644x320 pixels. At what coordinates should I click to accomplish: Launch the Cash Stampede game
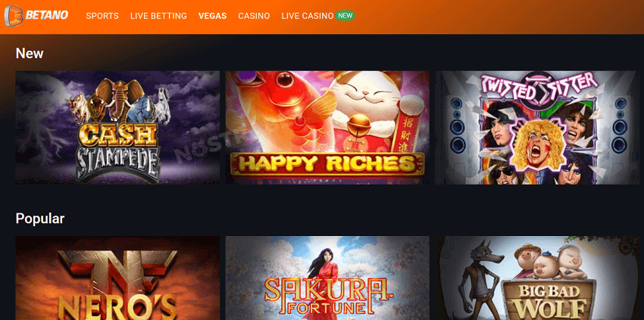pos(117,128)
